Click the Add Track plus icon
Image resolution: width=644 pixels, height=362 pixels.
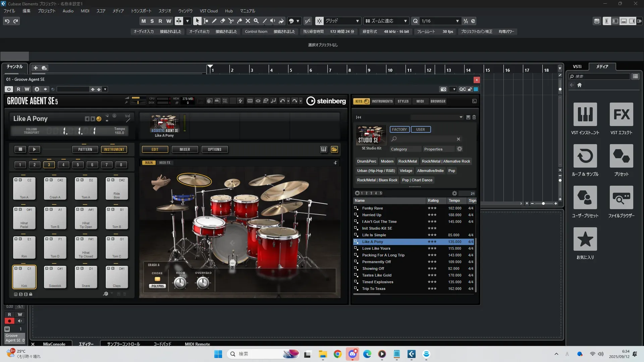(x=36, y=68)
